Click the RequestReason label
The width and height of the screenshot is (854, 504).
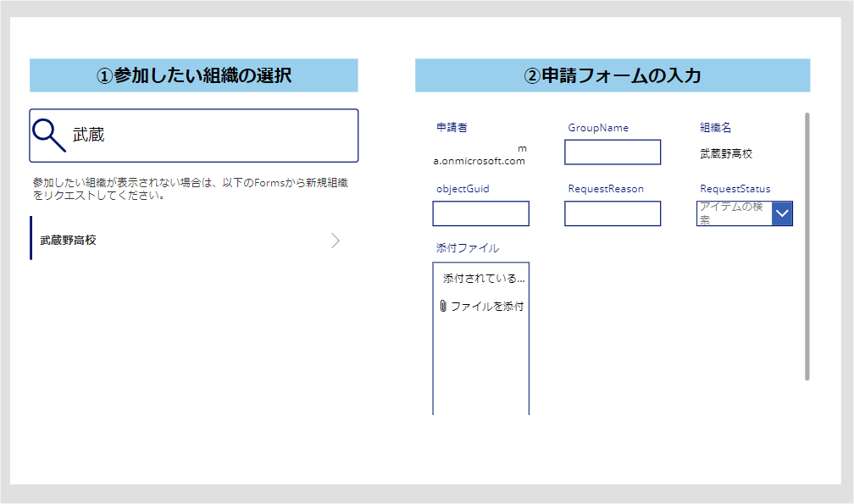click(x=606, y=189)
